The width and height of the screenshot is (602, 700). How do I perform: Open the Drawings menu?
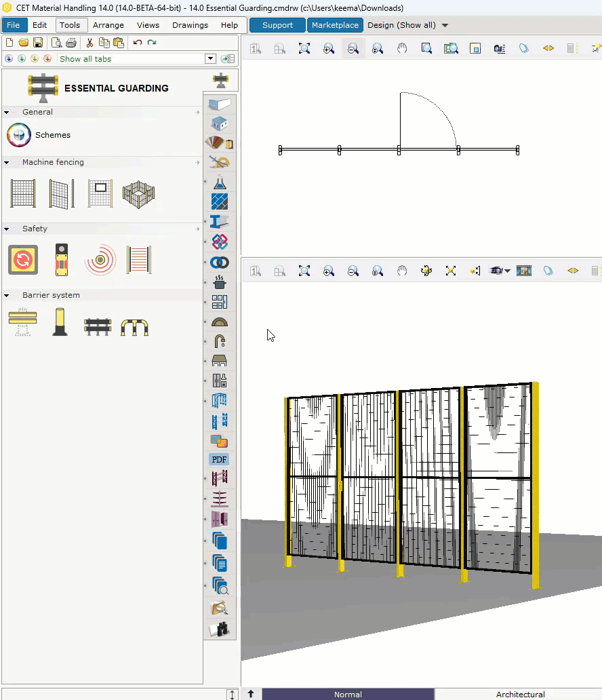click(x=190, y=25)
